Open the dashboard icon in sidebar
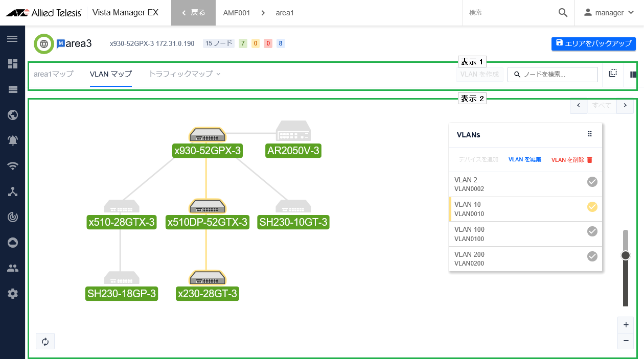The width and height of the screenshot is (644, 359). pos(12,64)
